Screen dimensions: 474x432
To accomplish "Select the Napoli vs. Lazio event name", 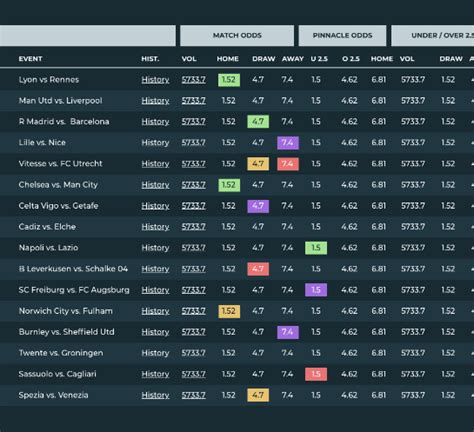I will (x=48, y=248).
